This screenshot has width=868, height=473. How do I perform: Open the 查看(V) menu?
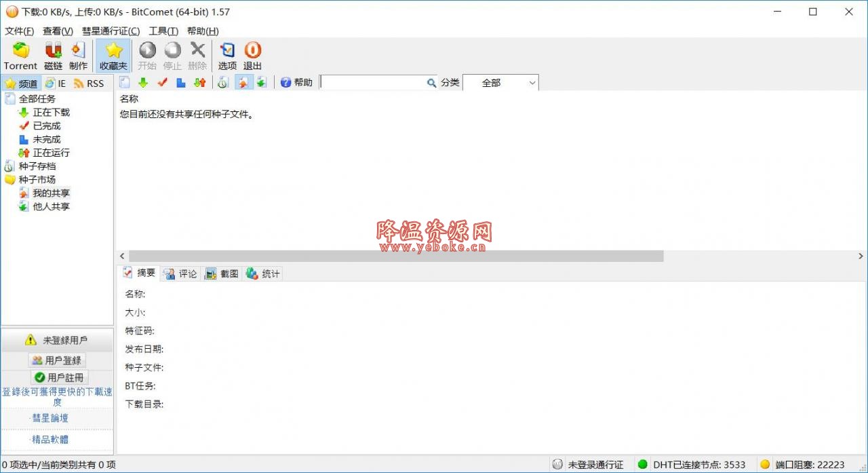tap(58, 31)
